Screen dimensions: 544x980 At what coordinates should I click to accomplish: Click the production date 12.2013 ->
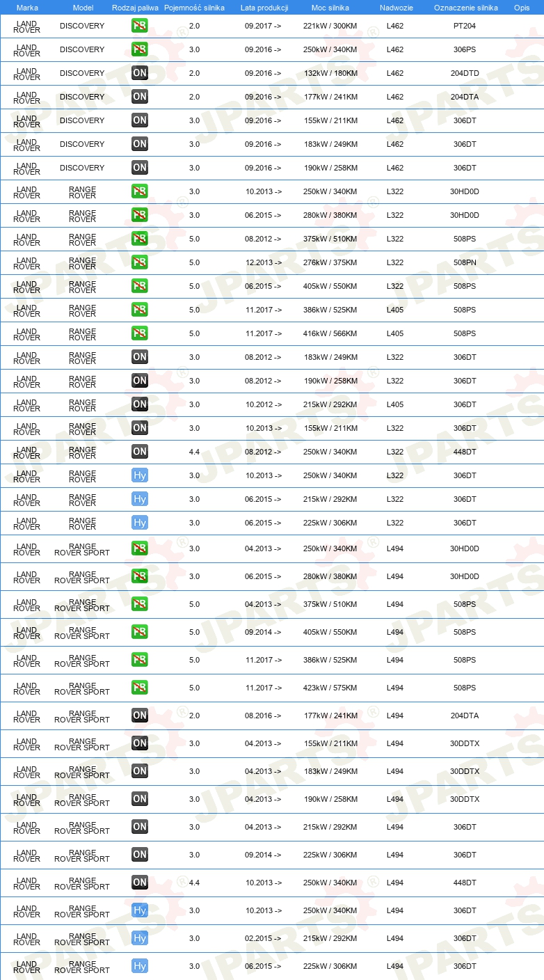tap(264, 262)
